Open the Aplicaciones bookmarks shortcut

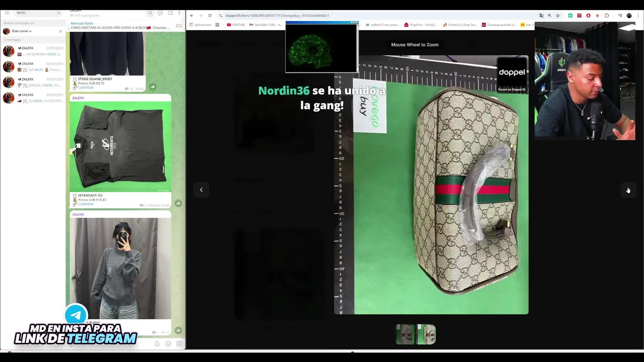point(200,25)
